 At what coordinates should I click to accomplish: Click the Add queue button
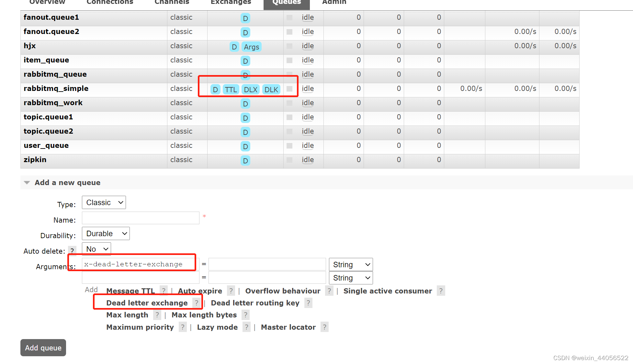[x=43, y=348]
